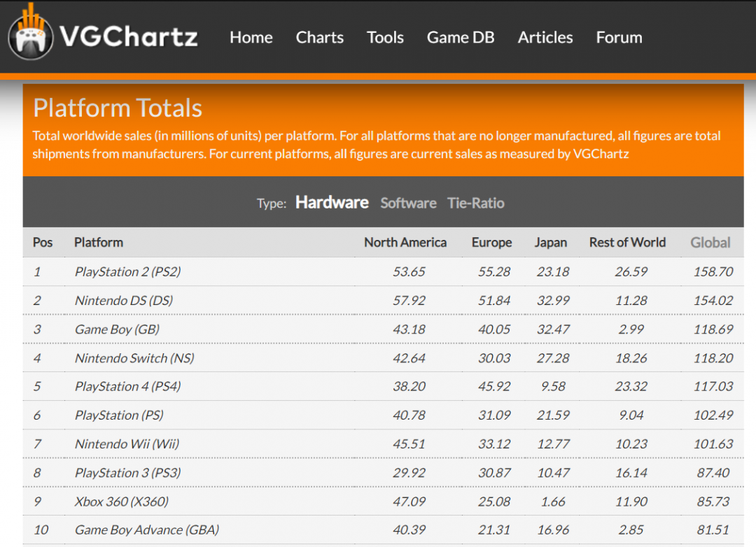
Task: Open the Charts menu
Action: [319, 38]
